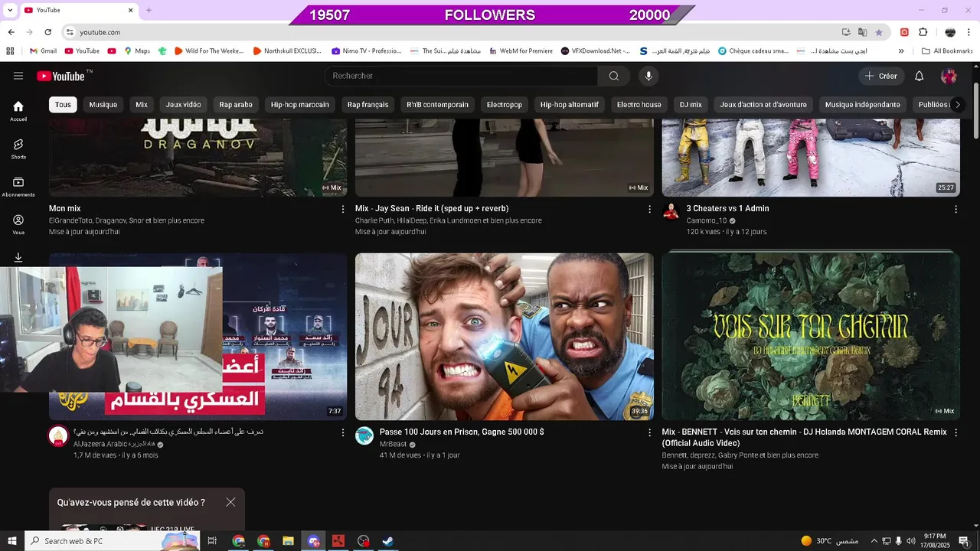Play the MrBeast prison video thumbnail

click(x=505, y=337)
